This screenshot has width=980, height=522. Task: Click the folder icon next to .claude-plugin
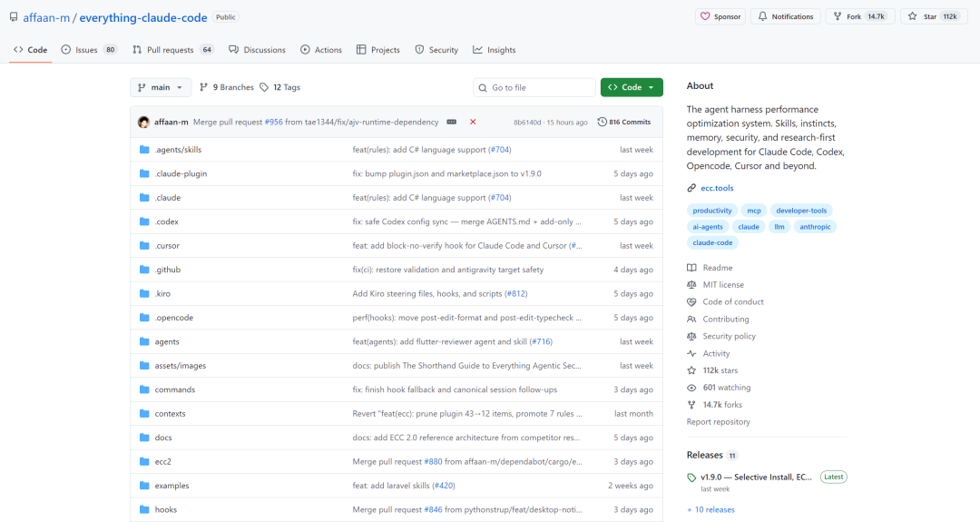pyautogui.click(x=143, y=173)
